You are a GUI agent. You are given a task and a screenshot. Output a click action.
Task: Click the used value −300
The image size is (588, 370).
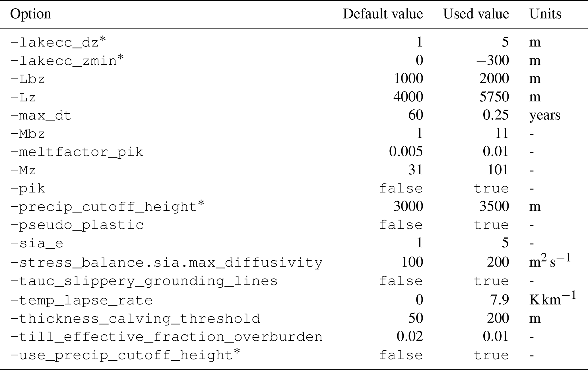493,60
